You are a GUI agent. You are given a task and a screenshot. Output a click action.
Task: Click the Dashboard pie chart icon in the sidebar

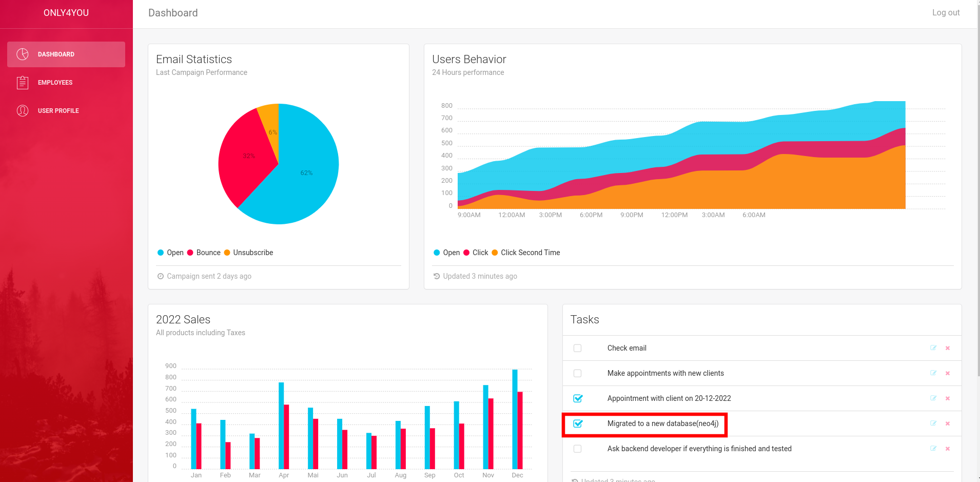click(x=23, y=54)
